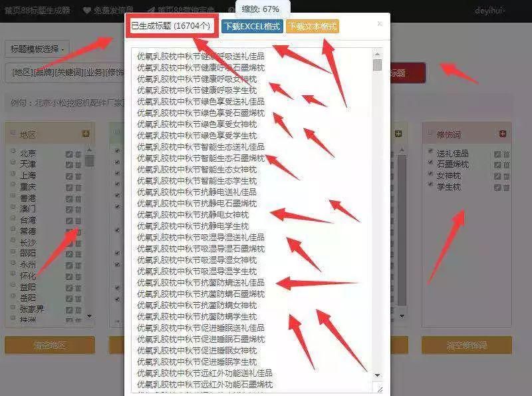Click the line 优氧乳胶枕中秋节抗静电女神枕
532x396 pixels.
(193, 215)
